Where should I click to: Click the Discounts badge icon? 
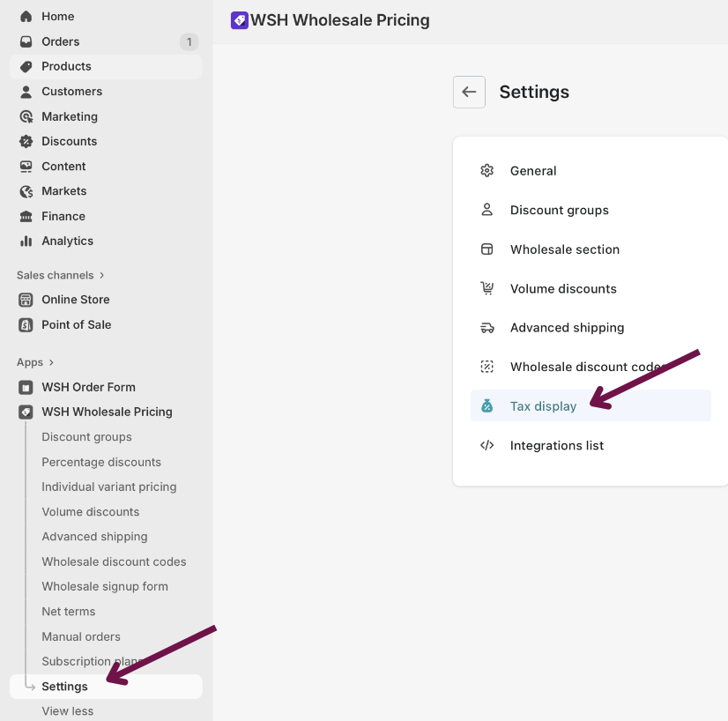click(26, 141)
